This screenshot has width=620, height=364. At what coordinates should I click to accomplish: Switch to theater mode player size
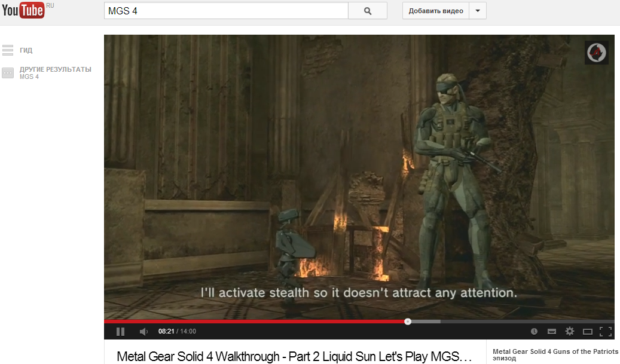coord(588,332)
